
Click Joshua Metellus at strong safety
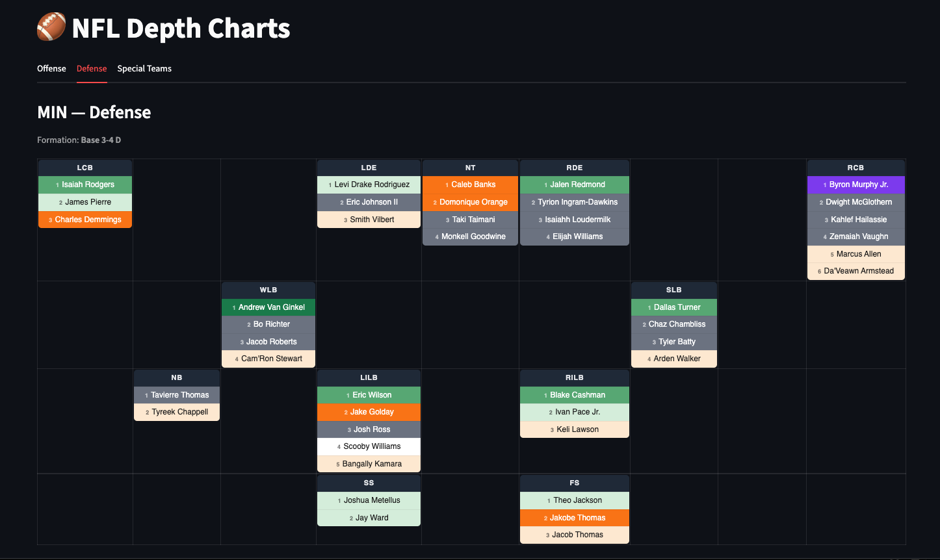(369, 500)
